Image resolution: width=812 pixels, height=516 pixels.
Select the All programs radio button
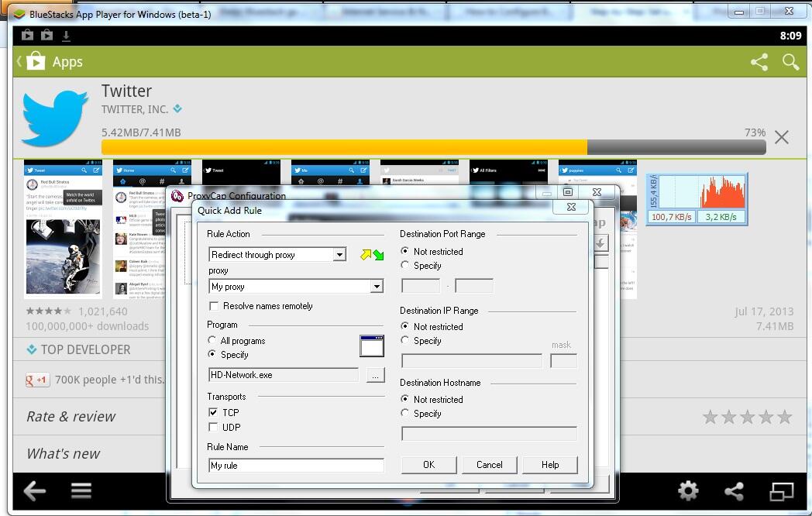coord(212,340)
